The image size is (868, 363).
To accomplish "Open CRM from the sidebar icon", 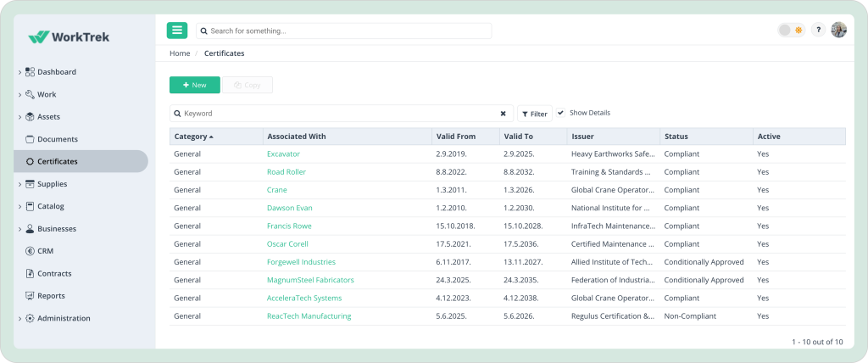I will [x=31, y=251].
